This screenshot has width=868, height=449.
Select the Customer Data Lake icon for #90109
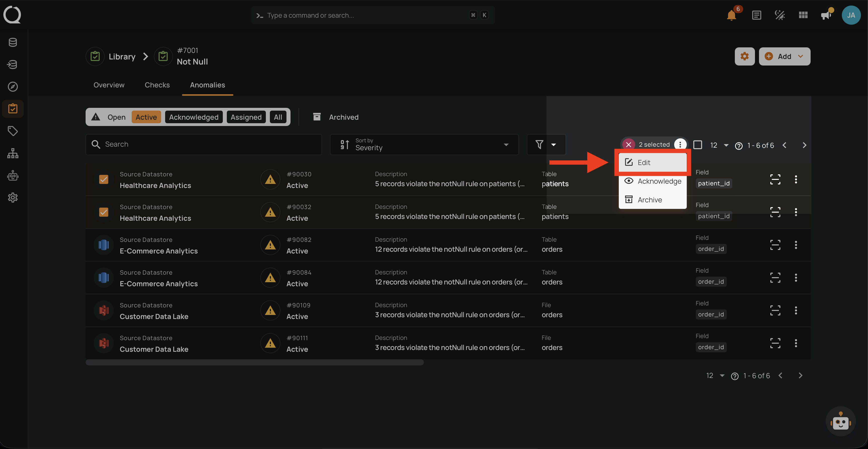click(x=104, y=310)
